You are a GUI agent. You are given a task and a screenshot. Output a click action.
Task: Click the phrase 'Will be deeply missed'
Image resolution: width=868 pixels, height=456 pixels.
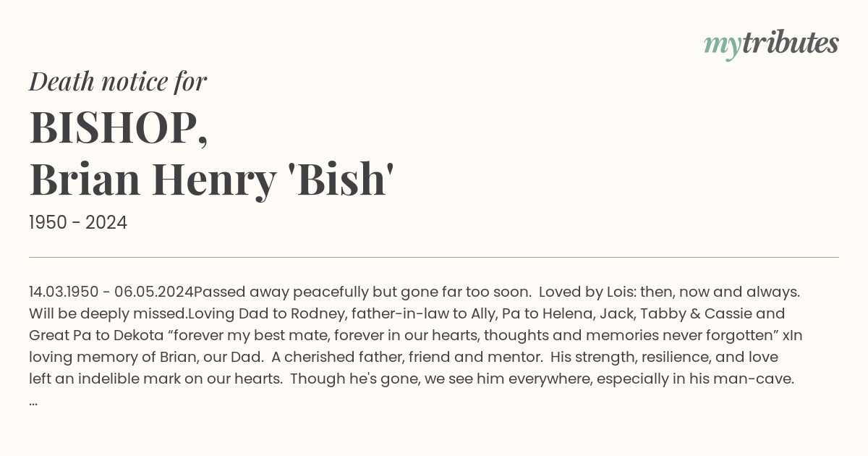point(108,314)
